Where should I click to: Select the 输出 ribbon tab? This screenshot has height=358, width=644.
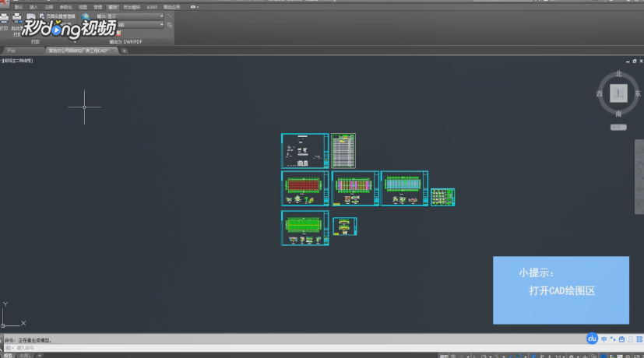coord(113,7)
